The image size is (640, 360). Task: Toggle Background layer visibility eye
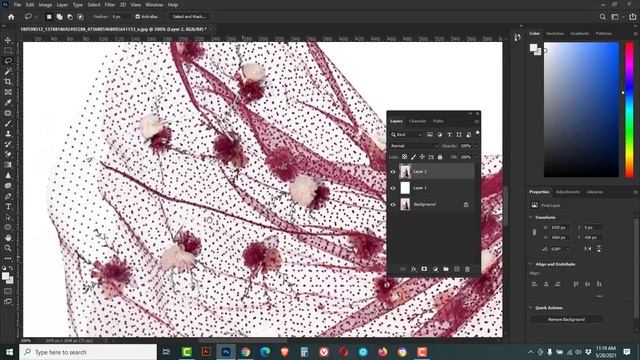tap(393, 204)
